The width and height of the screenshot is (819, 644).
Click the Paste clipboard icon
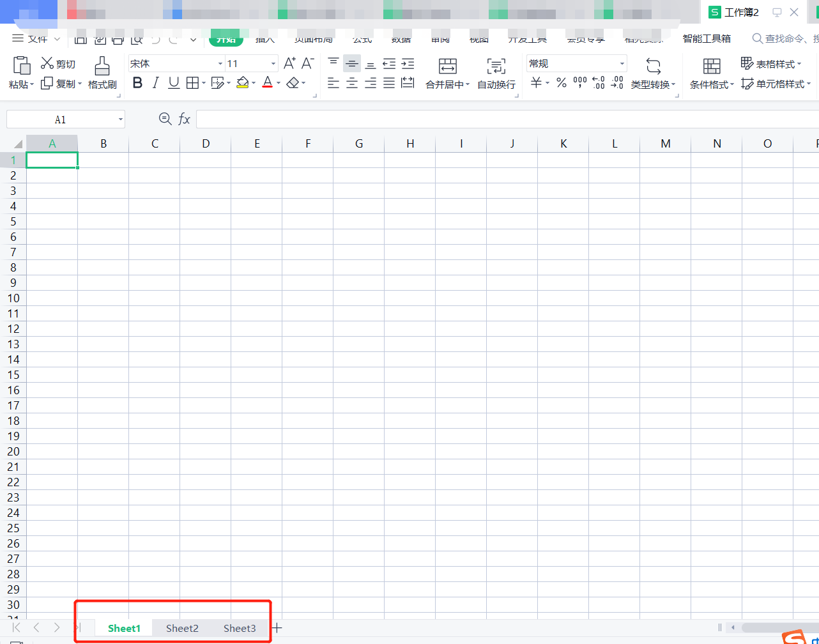point(22,65)
